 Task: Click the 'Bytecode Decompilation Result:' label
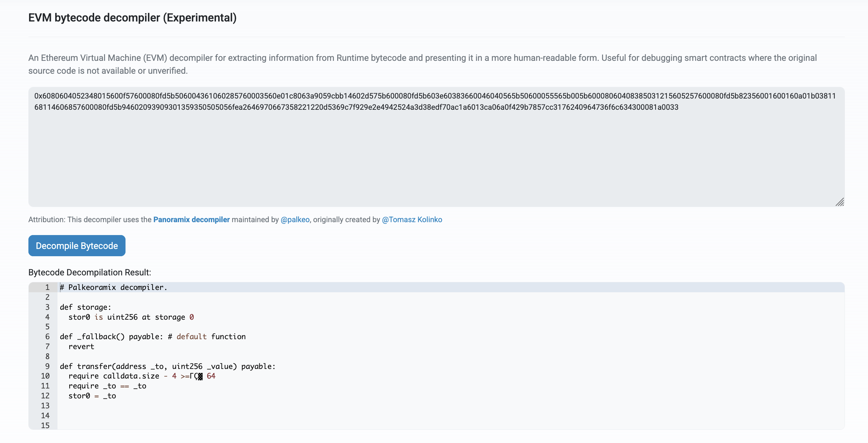pos(90,272)
